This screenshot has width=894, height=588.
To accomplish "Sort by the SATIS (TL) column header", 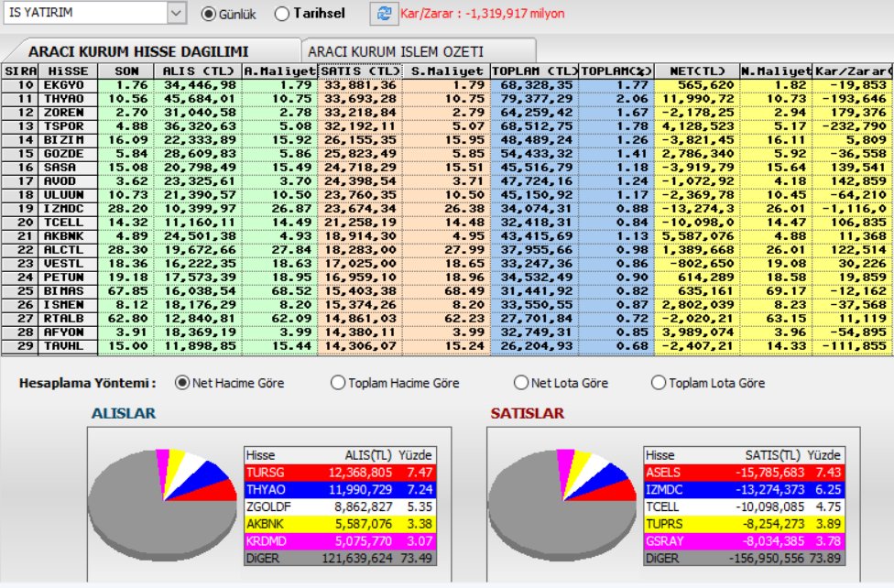I will (360, 71).
